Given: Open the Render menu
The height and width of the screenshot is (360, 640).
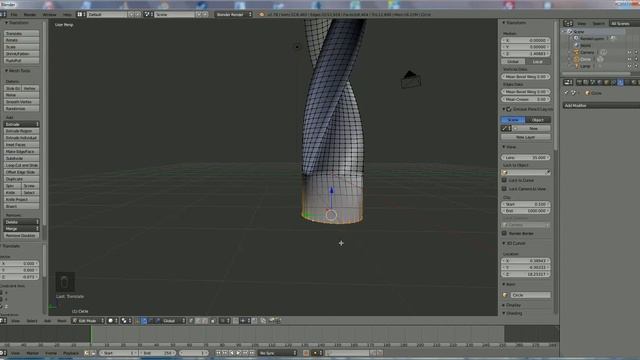Looking at the screenshot, I should pos(30,14).
